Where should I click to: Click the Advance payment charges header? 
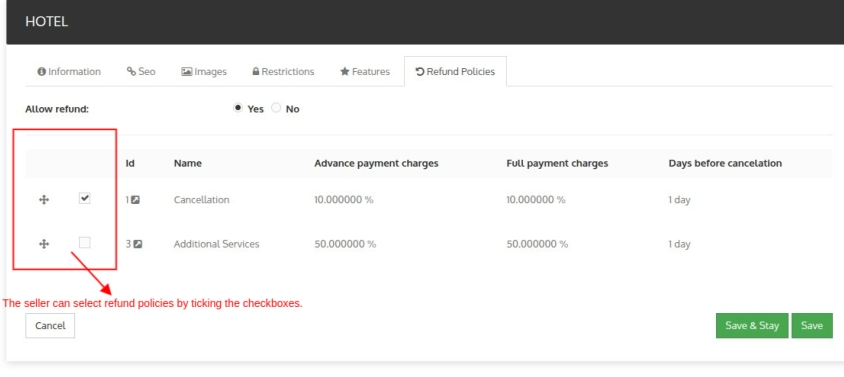pos(376,163)
